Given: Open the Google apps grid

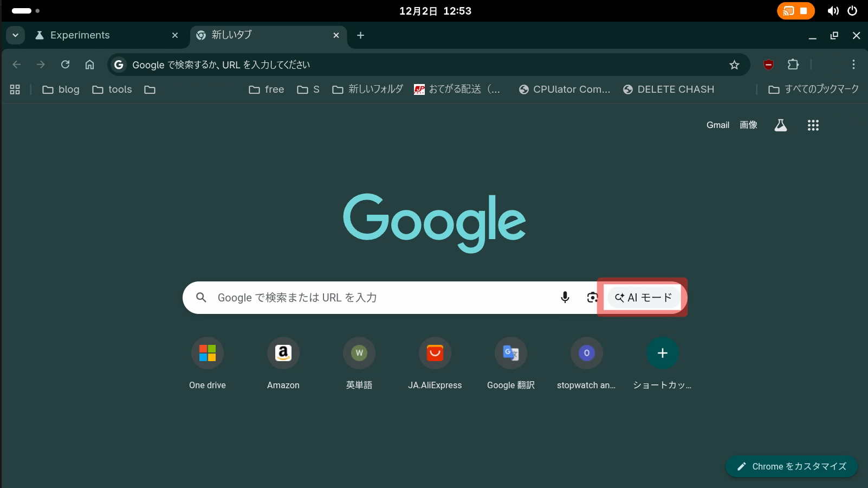Looking at the screenshot, I should [812, 125].
